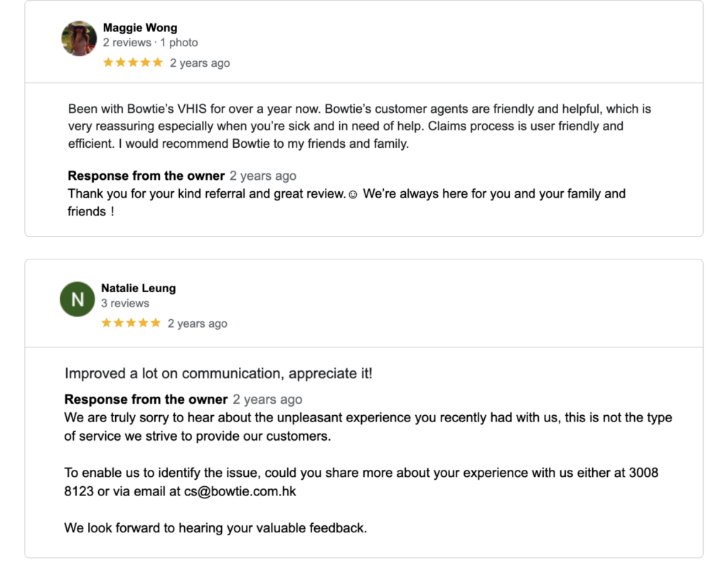Click "3 reviews" under Natalie Leung
Screen dimensions: 728x585
(125, 303)
